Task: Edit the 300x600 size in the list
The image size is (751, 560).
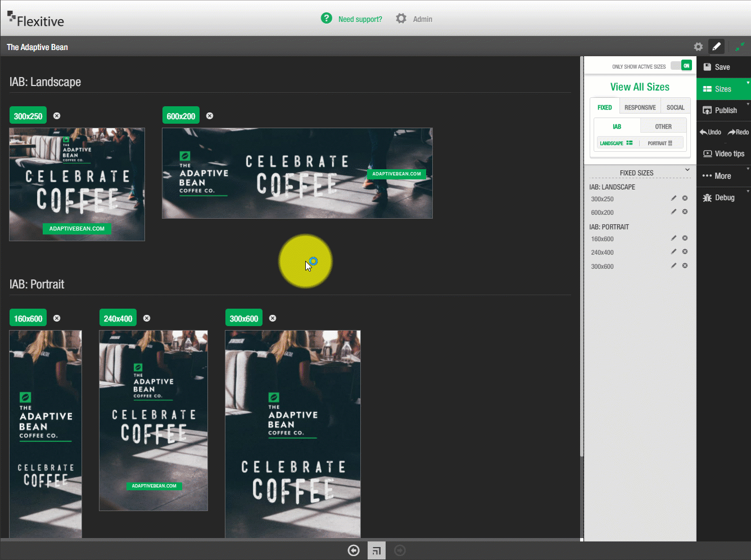Action: [x=673, y=266]
